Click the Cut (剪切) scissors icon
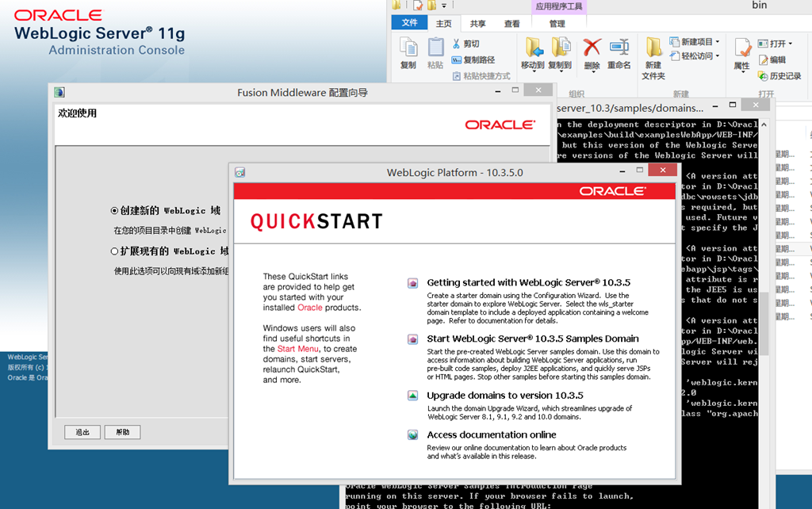 tap(456, 44)
